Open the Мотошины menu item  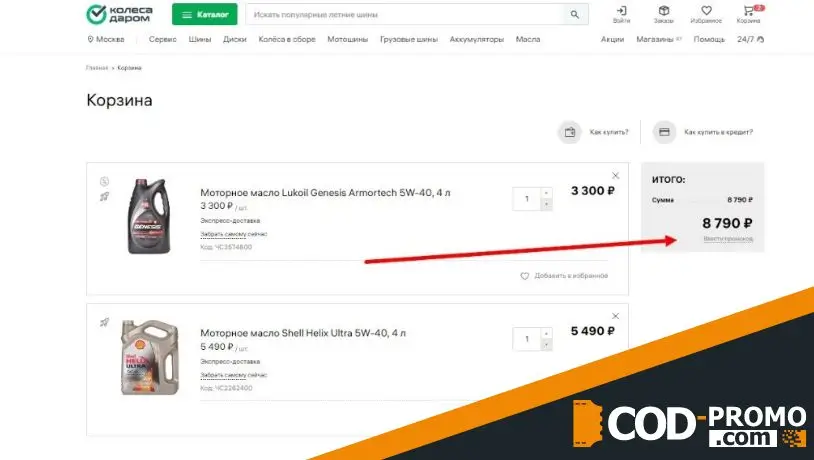[347, 39]
